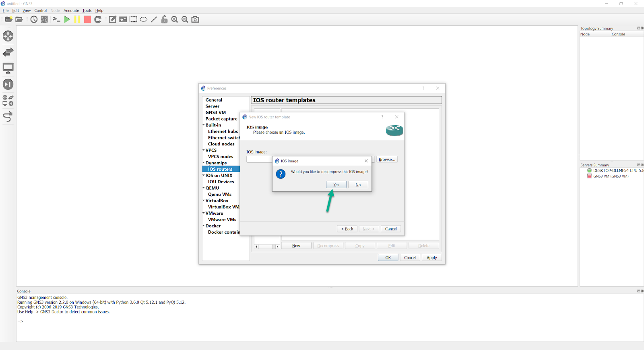Select the Add a note tool

tap(113, 19)
